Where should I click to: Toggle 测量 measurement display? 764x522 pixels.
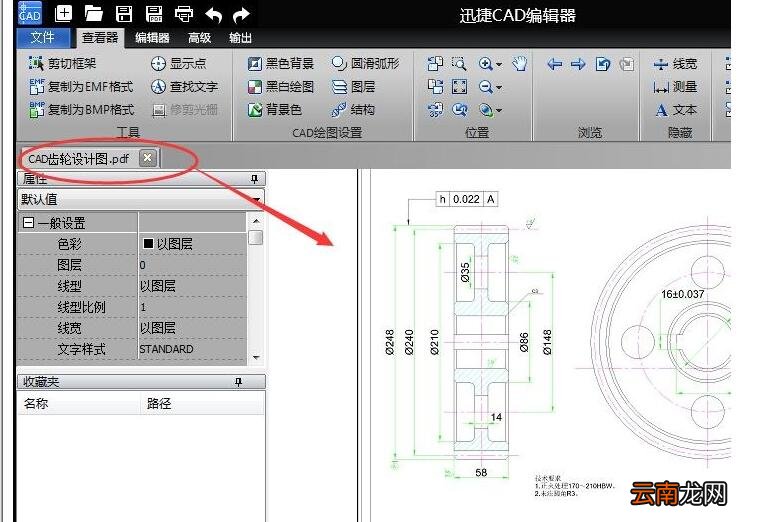pyautogui.click(x=675, y=87)
